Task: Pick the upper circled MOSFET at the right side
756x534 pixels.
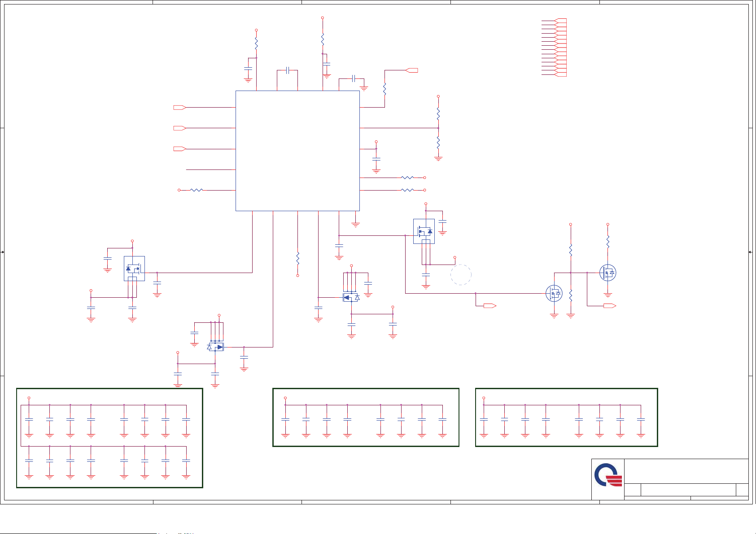Action: tap(608, 273)
